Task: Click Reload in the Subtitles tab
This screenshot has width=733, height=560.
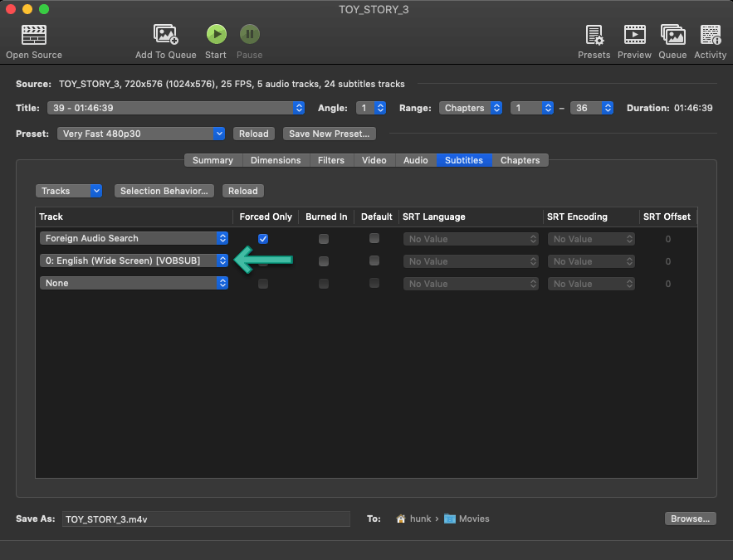Action: pos(243,191)
